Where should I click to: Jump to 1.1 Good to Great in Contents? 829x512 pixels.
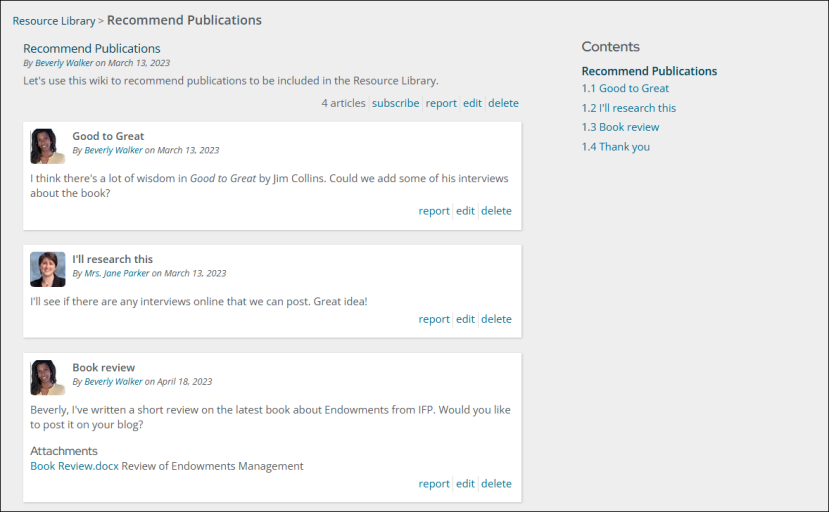(x=625, y=88)
